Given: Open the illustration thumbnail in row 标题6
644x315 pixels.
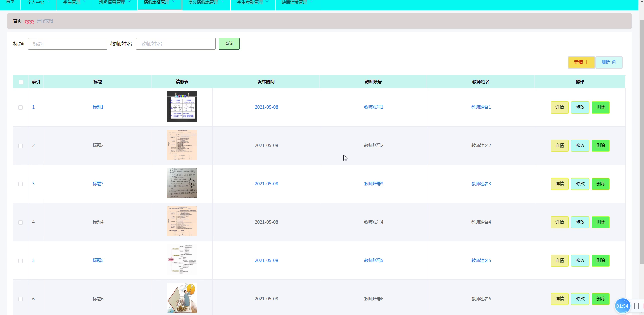Looking at the screenshot, I should 182,298.
